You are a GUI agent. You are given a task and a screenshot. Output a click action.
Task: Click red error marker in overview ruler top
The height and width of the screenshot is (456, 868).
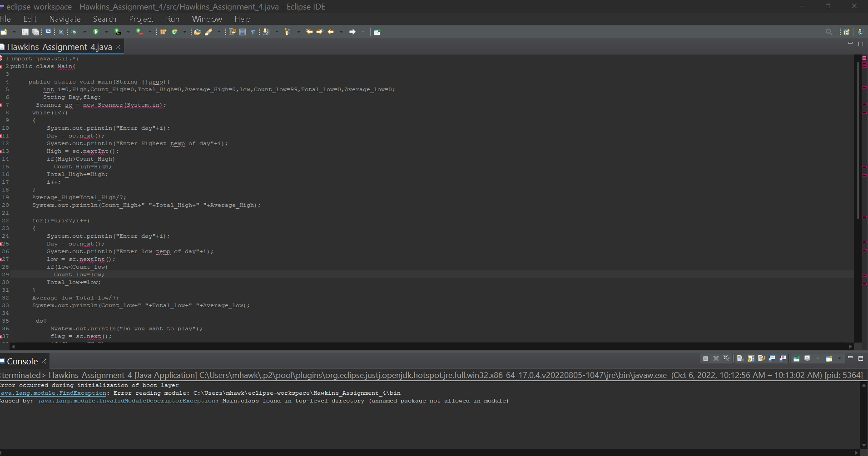[x=864, y=58]
